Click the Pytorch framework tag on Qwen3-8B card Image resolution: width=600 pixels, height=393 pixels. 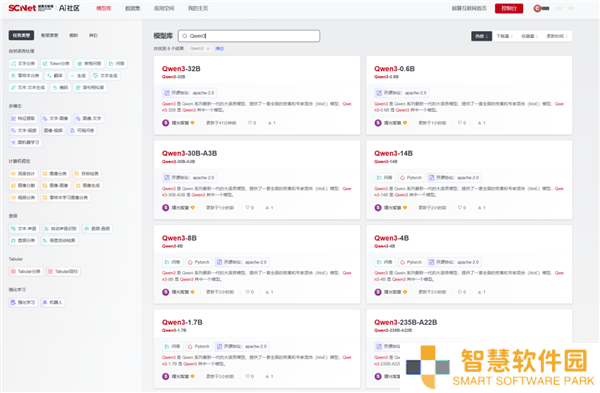pos(198,262)
